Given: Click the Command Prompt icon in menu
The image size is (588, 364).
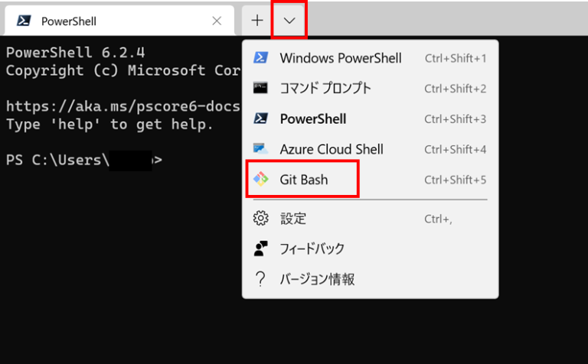Looking at the screenshot, I should pos(260,89).
